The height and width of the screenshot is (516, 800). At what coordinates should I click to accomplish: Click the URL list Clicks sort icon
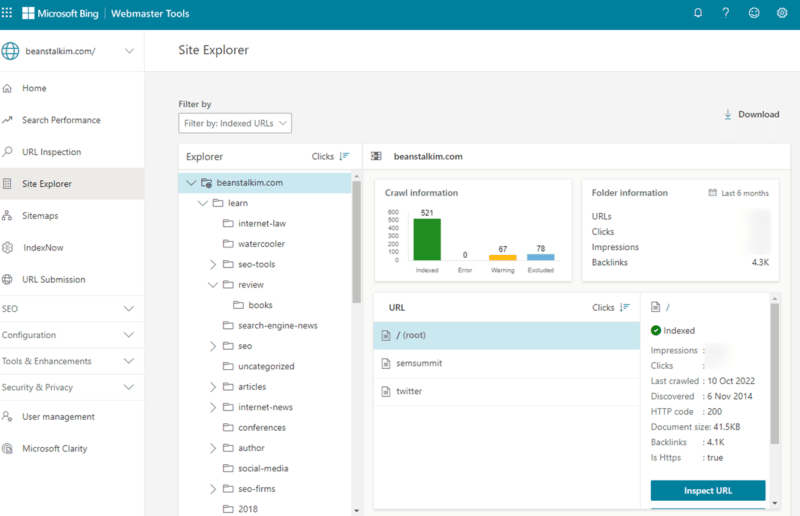tap(625, 308)
